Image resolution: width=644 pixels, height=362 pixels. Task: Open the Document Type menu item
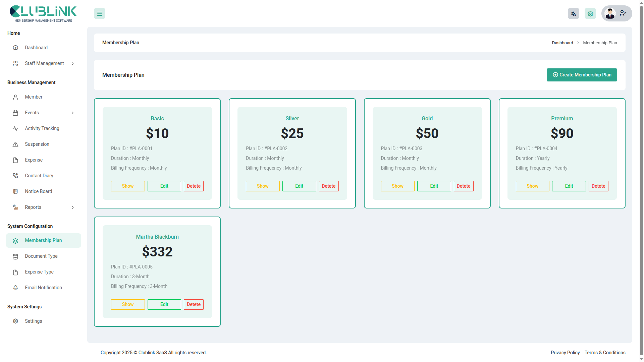point(41,256)
